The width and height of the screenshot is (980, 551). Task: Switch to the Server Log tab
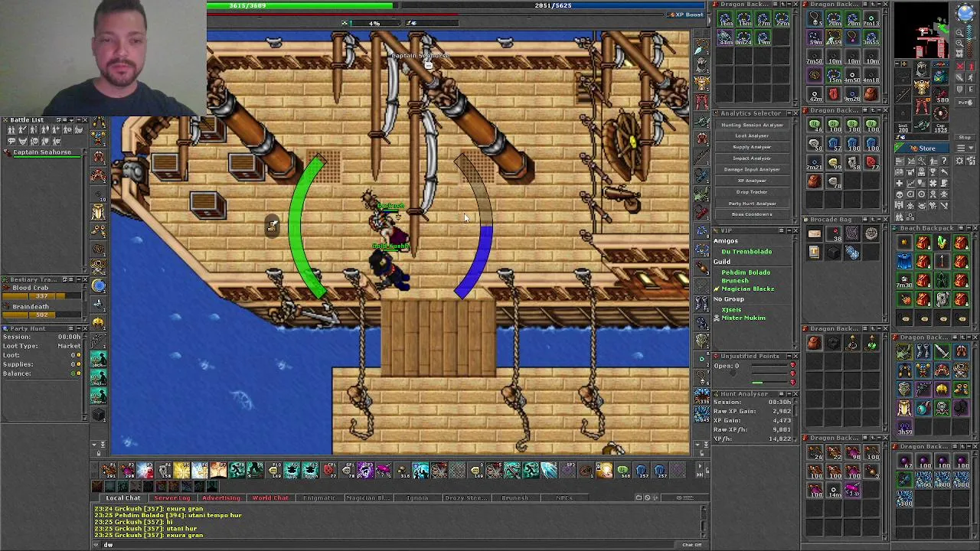[171, 498]
